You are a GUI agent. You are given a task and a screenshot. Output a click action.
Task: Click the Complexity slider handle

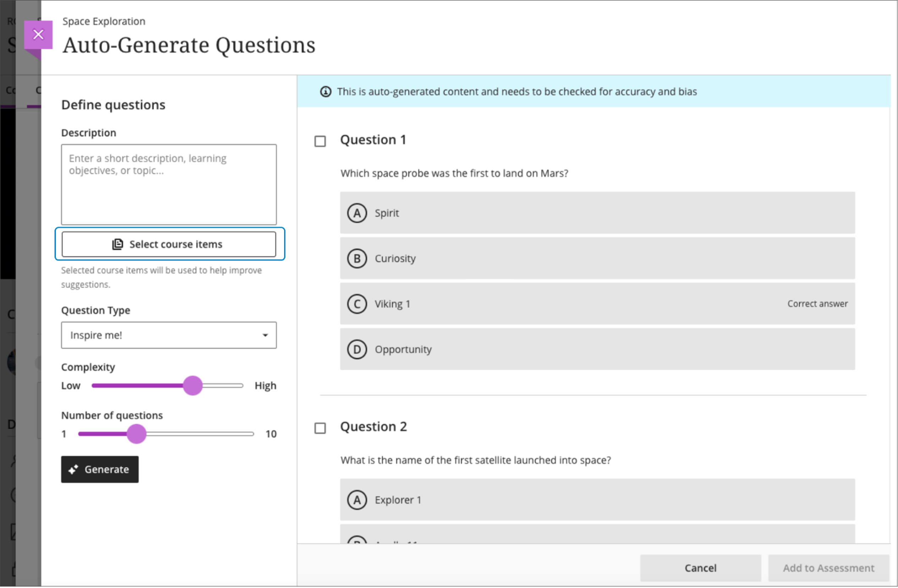click(193, 385)
